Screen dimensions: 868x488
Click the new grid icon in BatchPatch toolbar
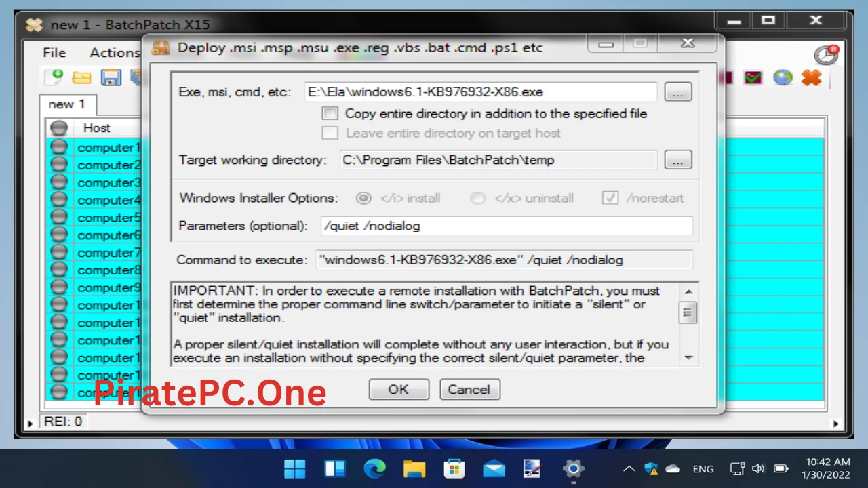(54, 77)
